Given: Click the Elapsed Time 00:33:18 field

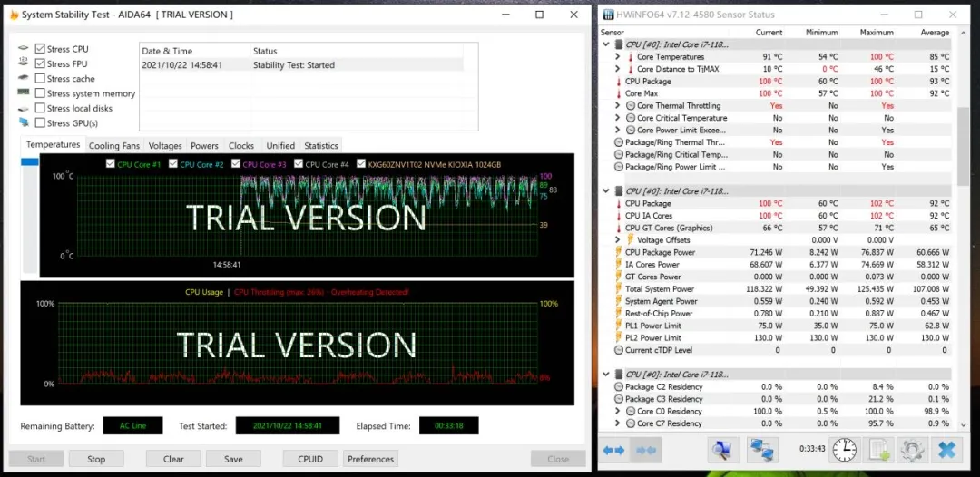Looking at the screenshot, I should coord(449,426).
